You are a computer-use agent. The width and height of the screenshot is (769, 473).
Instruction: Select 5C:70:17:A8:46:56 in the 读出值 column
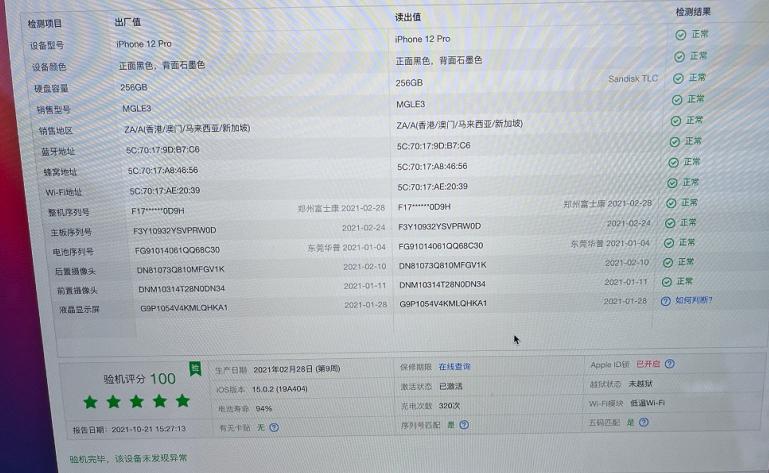pyautogui.click(x=432, y=167)
